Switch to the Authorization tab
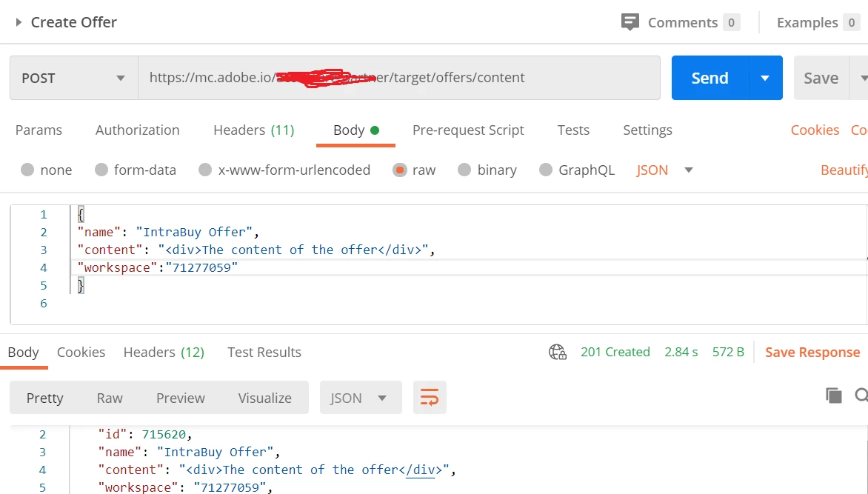 tap(137, 130)
